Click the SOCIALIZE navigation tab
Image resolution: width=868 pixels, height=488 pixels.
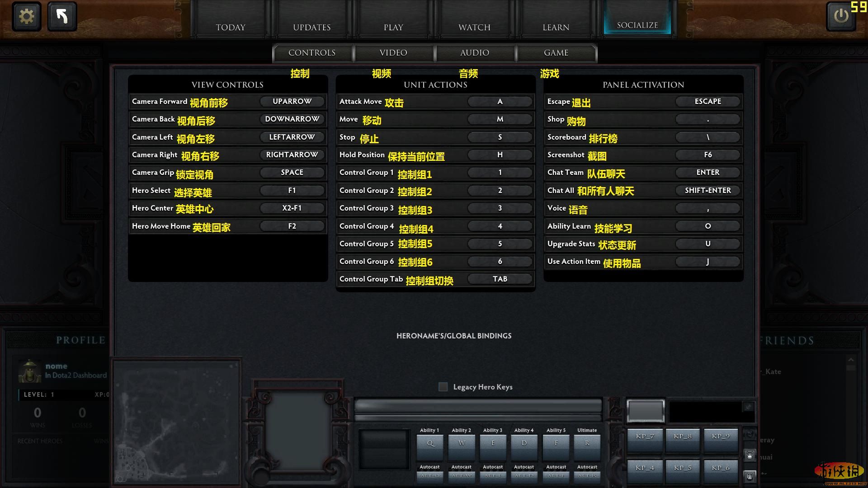click(637, 26)
